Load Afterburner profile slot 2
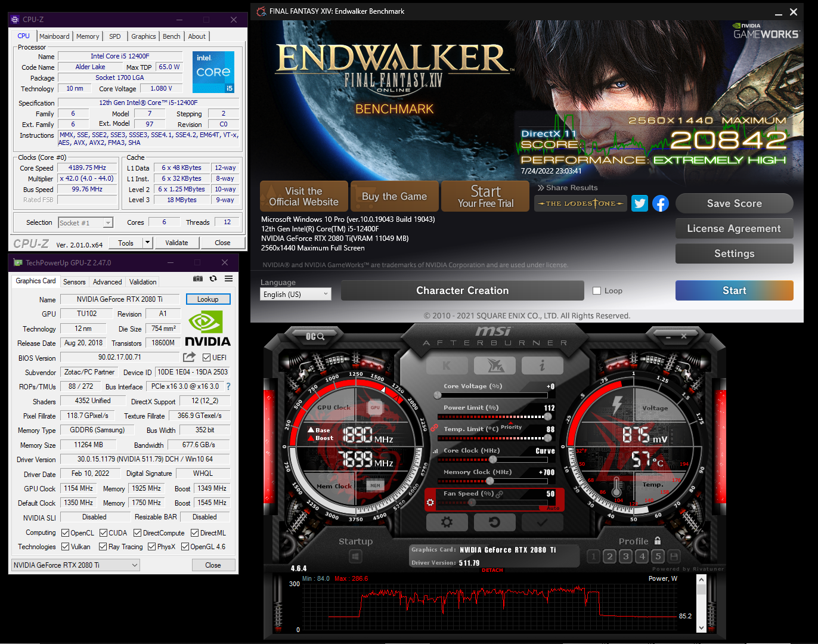 pos(609,556)
